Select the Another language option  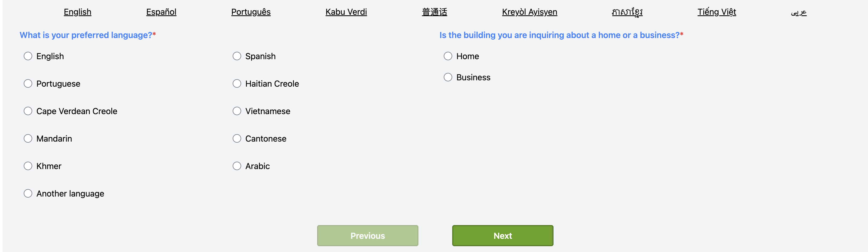click(28, 194)
